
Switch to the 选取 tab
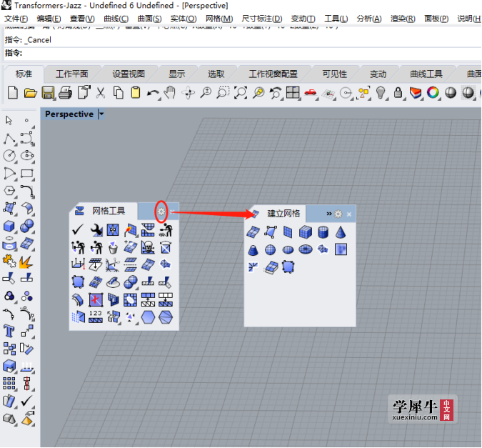(216, 74)
